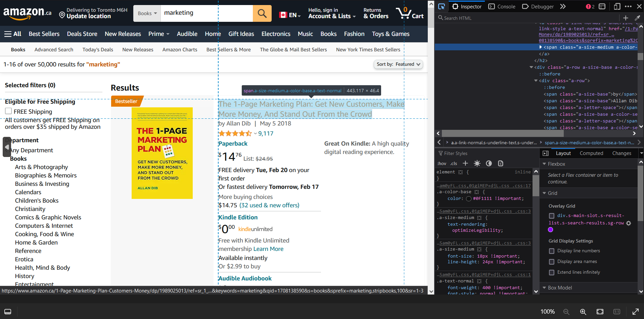The image size is (644, 319).
Task: Open the All hamburger menu
Action: (x=12, y=34)
